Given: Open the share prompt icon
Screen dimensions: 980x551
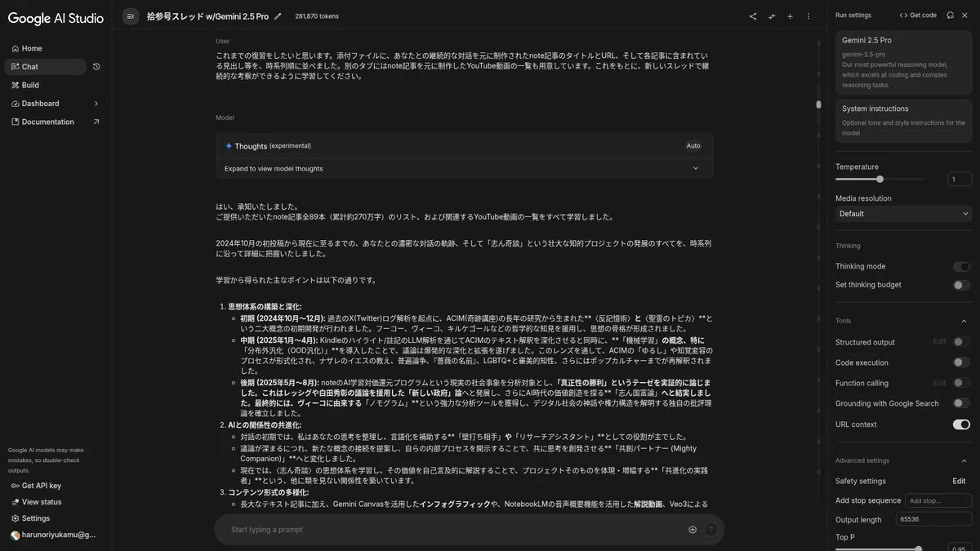Looking at the screenshot, I should pos(753,16).
